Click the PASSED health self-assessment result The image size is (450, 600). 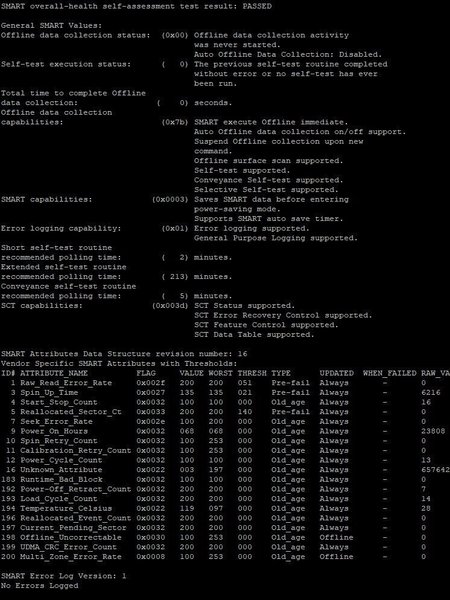click(x=257, y=6)
